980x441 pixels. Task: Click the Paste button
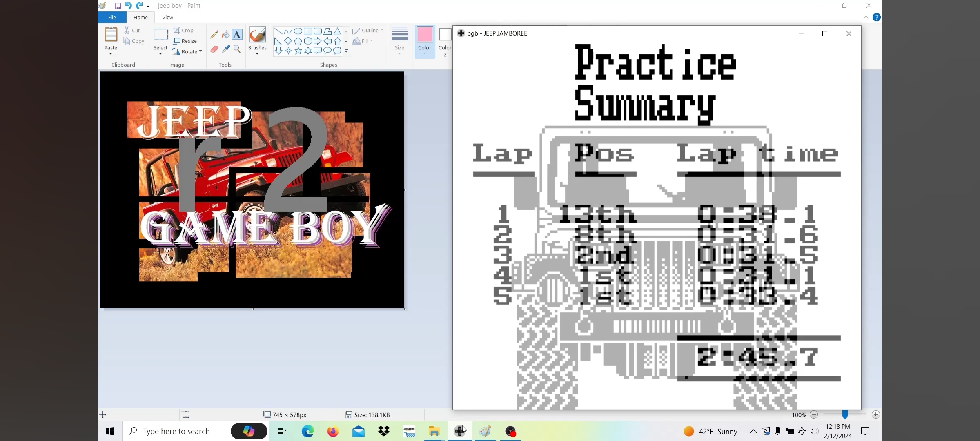tap(111, 35)
